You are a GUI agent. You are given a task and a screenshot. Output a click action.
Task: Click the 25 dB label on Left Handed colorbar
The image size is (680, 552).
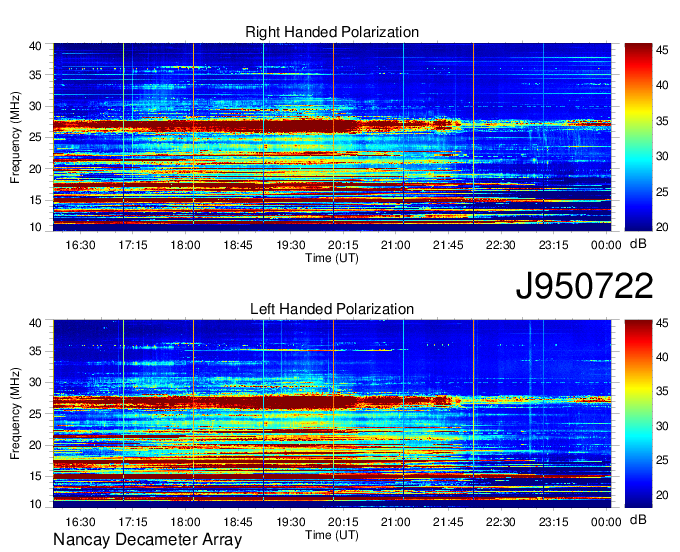662,460
